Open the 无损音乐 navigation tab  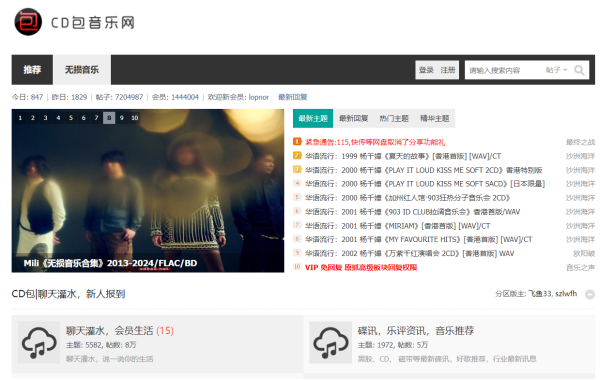click(x=82, y=70)
